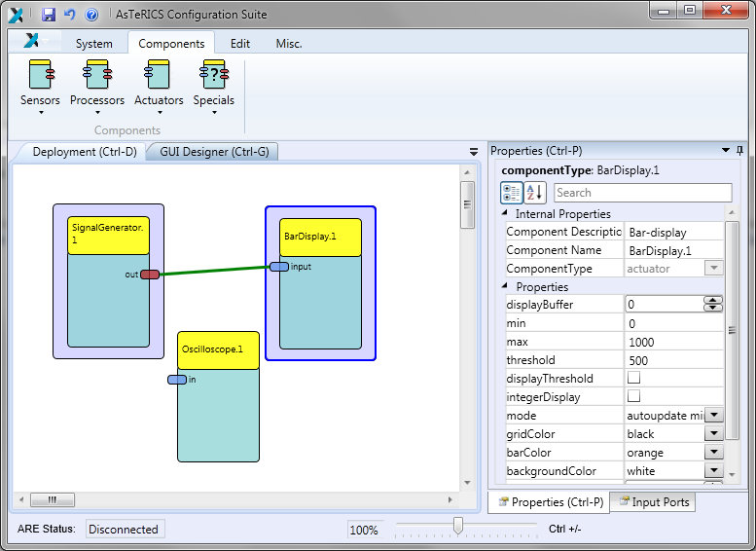
Task: Open the mode dropdown
Action: 713,416
